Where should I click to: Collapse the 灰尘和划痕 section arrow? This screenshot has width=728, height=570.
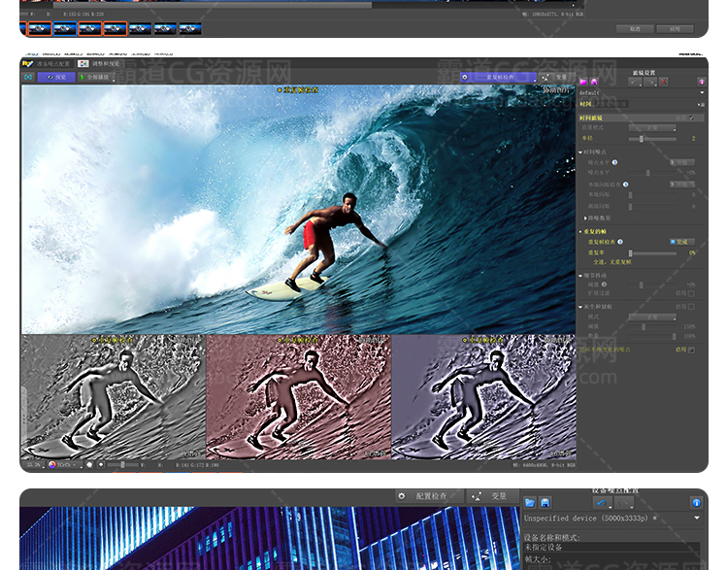tap(580, 307)
